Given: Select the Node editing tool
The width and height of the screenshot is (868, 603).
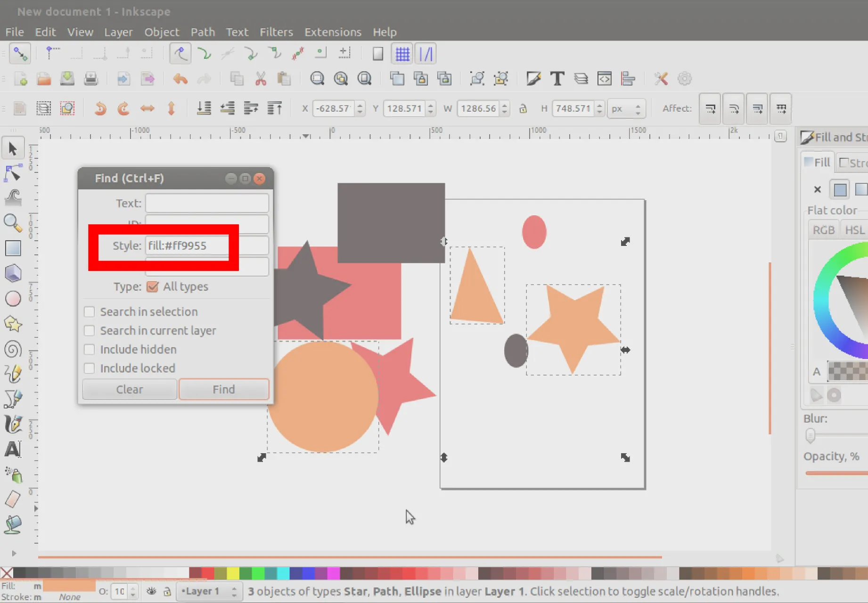Looking at the screenshot, I should click(13, 173).
